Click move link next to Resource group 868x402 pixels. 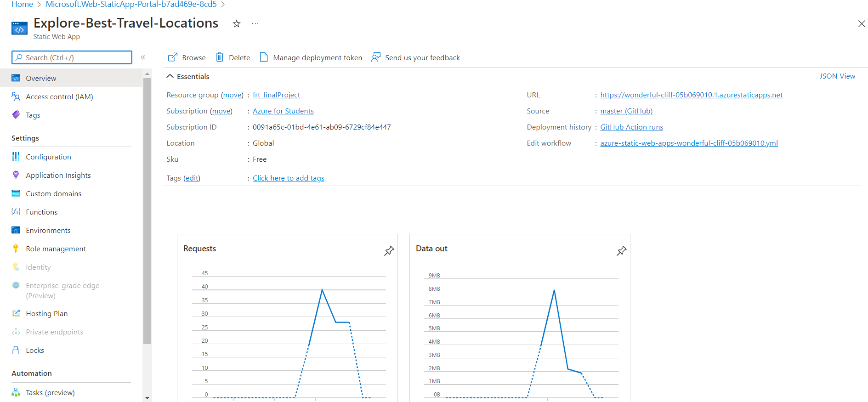232,95
